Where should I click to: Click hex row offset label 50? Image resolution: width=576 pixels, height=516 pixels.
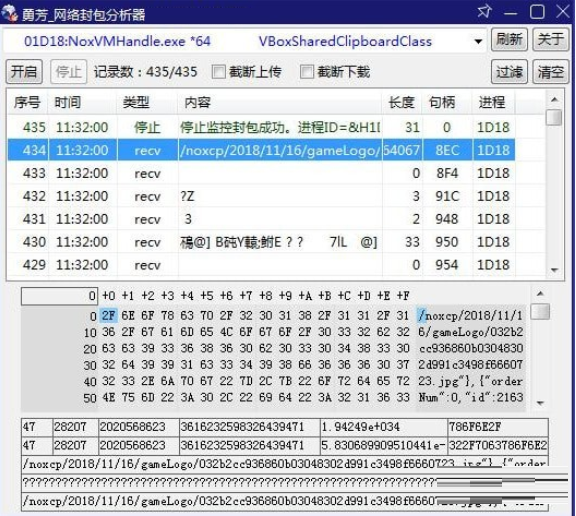90,398
